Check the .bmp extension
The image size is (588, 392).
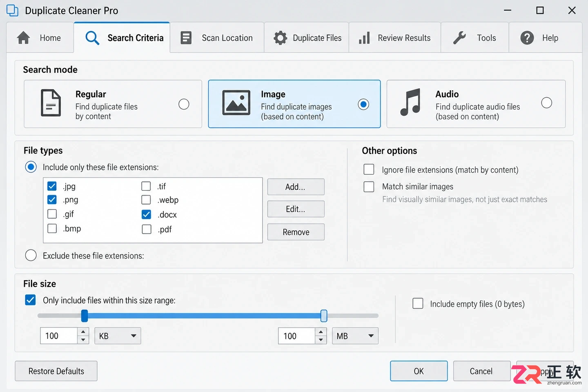(x=52, y=228)
